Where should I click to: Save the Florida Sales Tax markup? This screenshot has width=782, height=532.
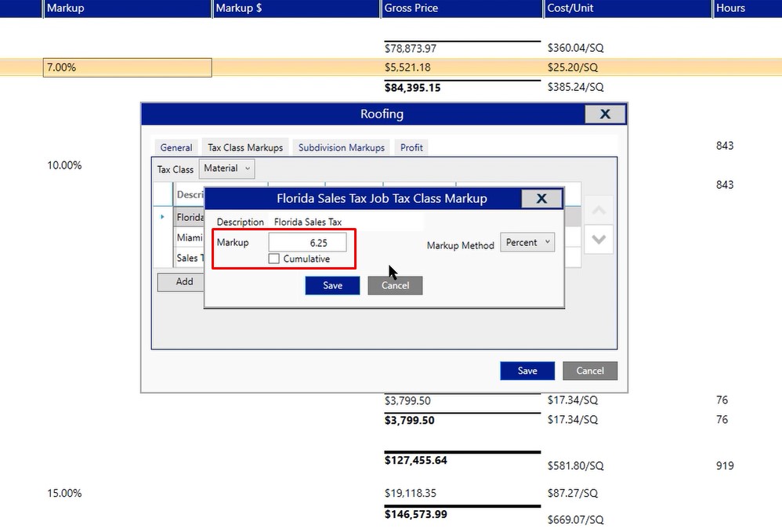[x=332, y=286]
